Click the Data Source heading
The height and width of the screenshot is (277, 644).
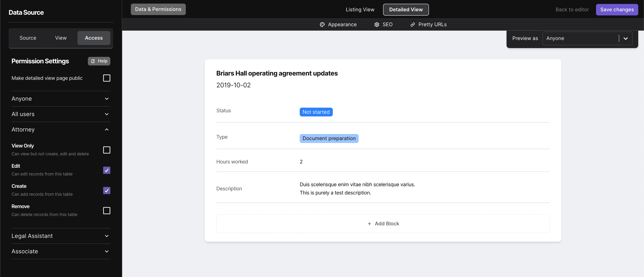pos(26,13)
